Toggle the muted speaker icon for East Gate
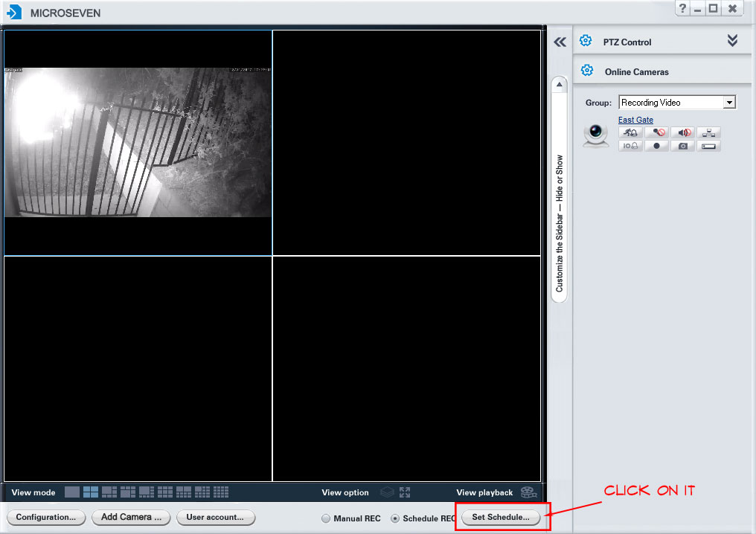This screenshot has width=756, height=534. [682, 132]
